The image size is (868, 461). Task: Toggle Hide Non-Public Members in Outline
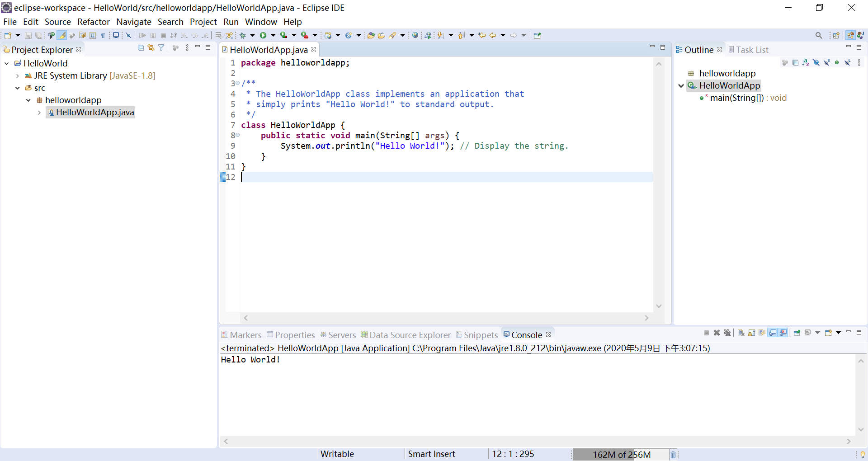837,63
